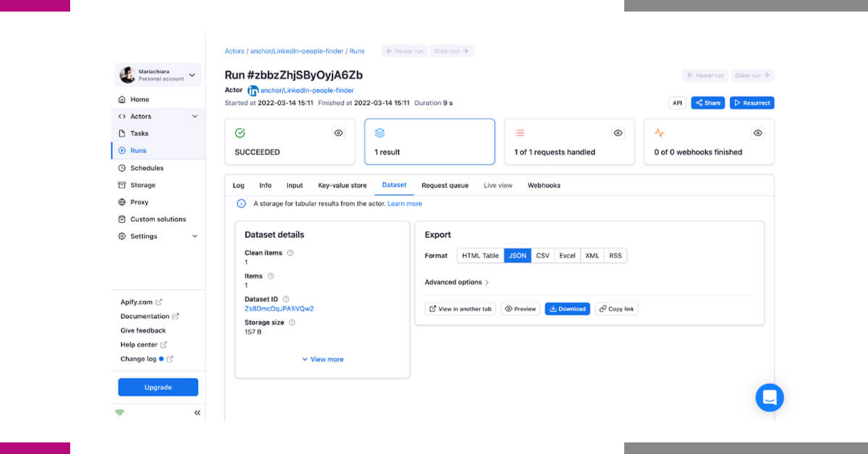This screenshot has height=454, width=868.
Task: Choose CSV export format
Action: pyautogui.click(x=543, y=256)
